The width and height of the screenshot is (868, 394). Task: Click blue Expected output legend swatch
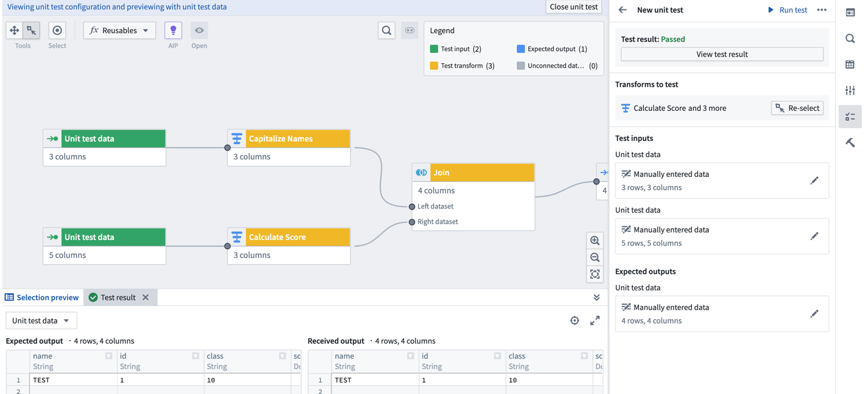pos(521,49)
